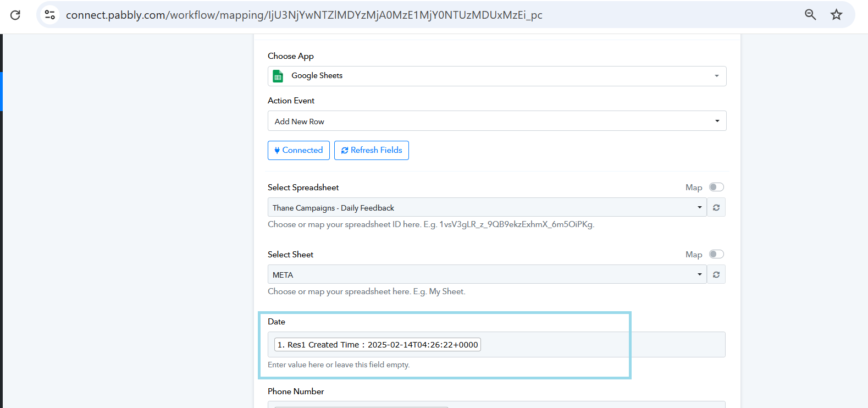Click the Phone Number label
This screenshot has width=868, height=408.
click(296, 392)
